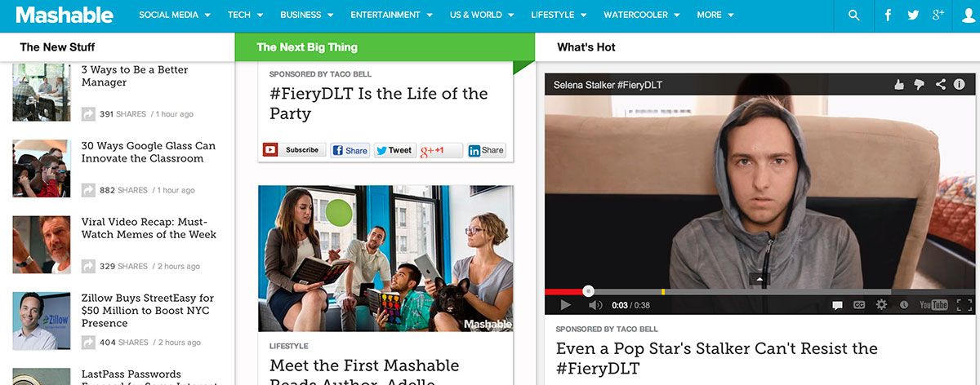
Task: Select The Next Big Thing tab
Action: (307, 47)
